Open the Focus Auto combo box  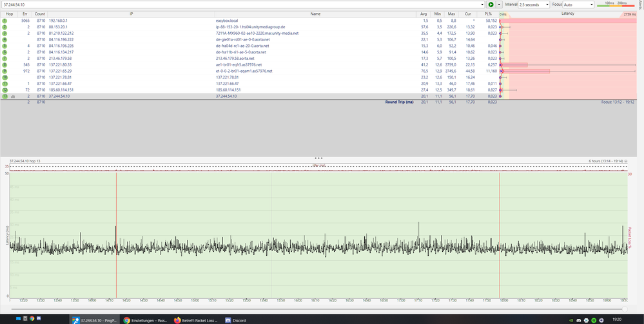pos(578,5)
